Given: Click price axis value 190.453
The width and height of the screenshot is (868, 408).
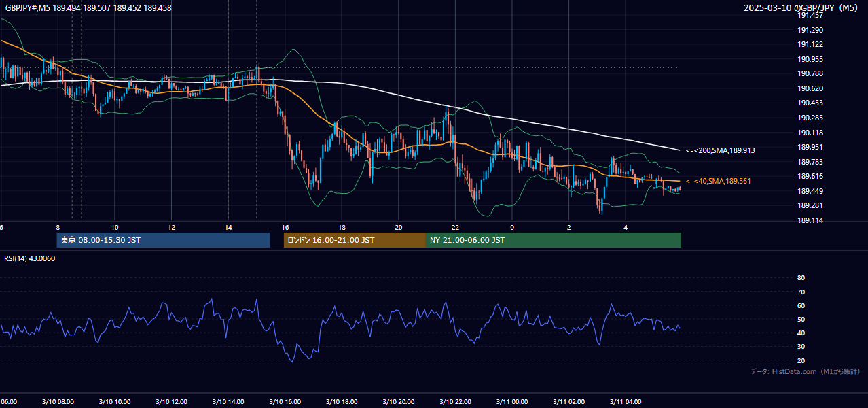Looking at the screenshot, I should [x=810, y=103].
